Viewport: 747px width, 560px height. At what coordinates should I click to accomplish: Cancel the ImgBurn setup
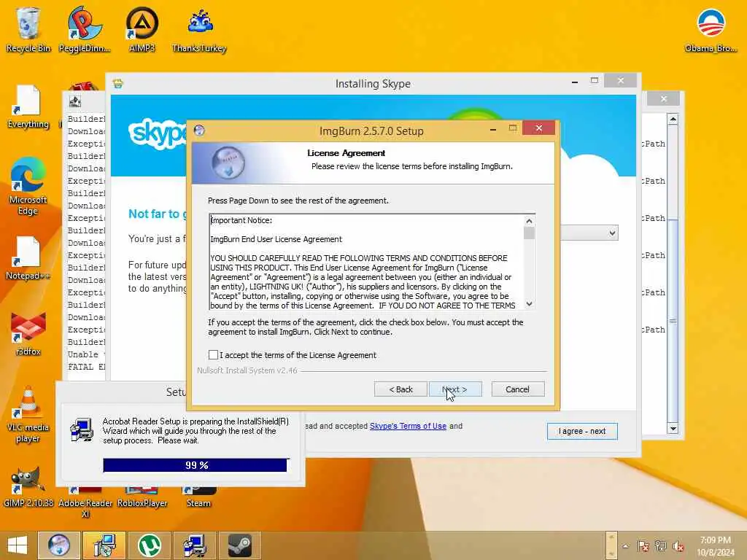517,389
